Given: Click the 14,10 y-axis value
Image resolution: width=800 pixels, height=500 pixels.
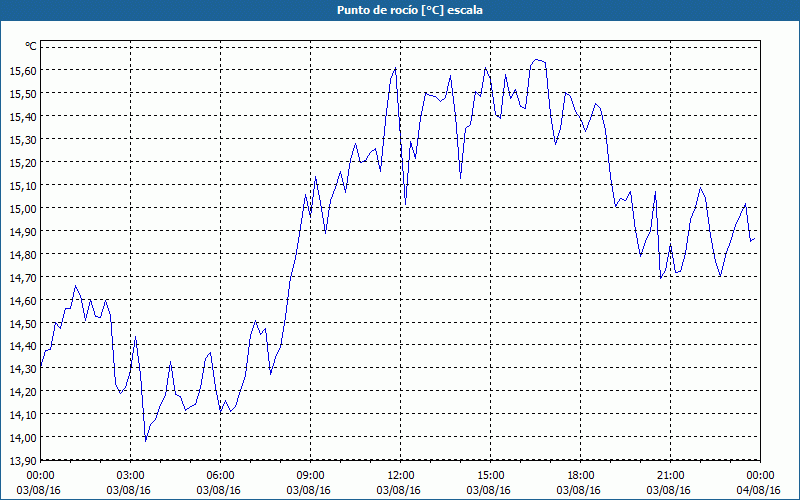Looking at the screenshot, I should [23, 414].
